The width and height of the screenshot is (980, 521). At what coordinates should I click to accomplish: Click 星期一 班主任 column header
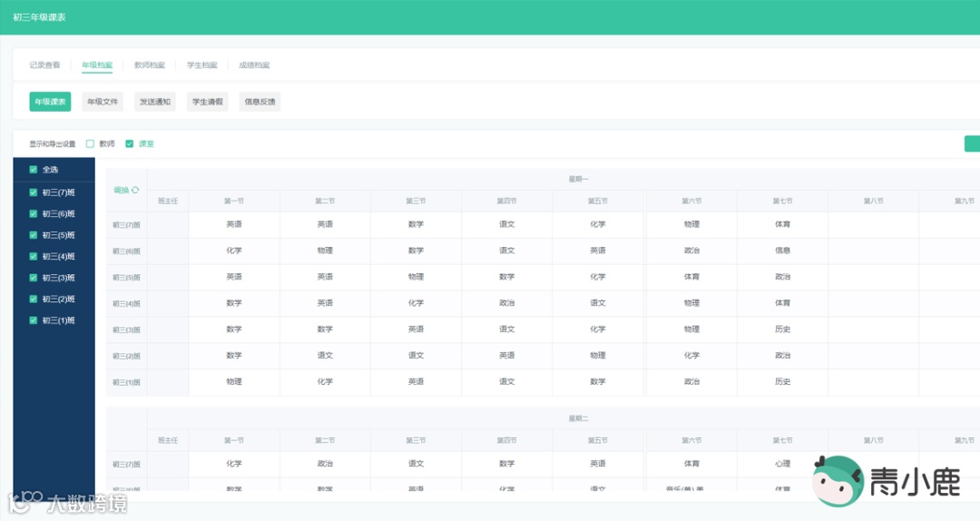point(168,202)
